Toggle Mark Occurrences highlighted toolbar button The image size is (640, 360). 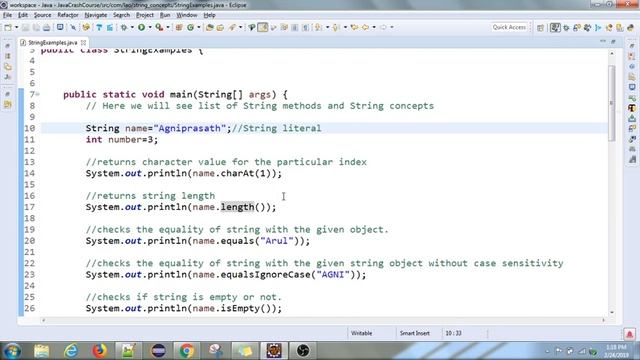(263, 27)
